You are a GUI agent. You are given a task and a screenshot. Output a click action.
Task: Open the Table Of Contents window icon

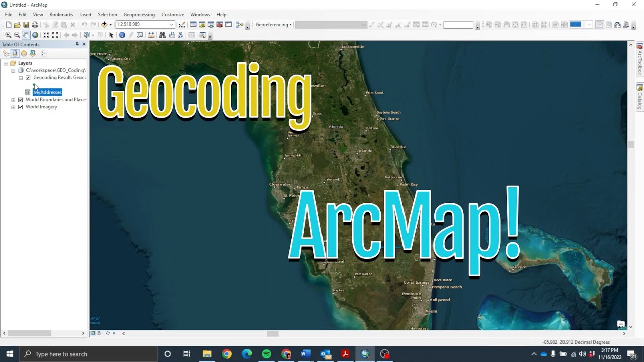coord(193,24)
